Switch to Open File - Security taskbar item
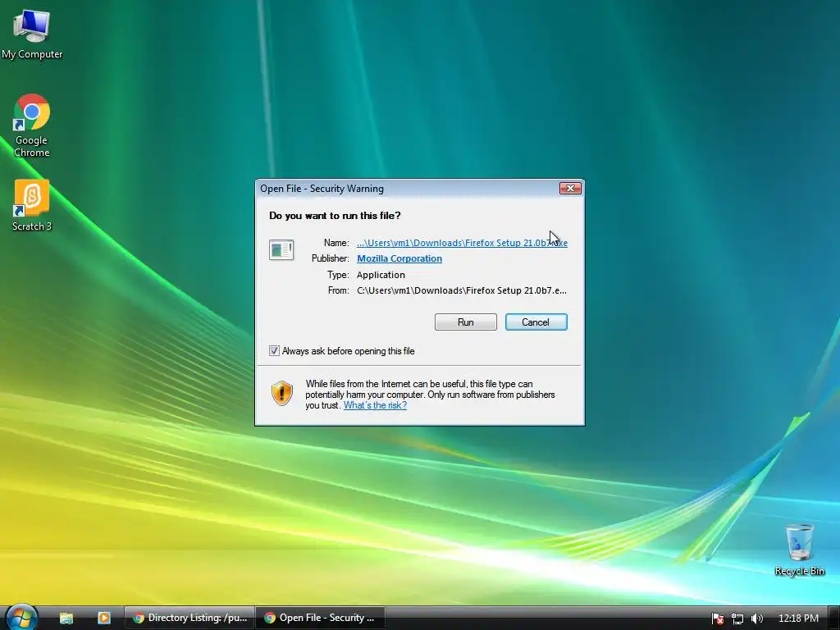The height and width of the screenshot is (630, 840). coord(321,618)
